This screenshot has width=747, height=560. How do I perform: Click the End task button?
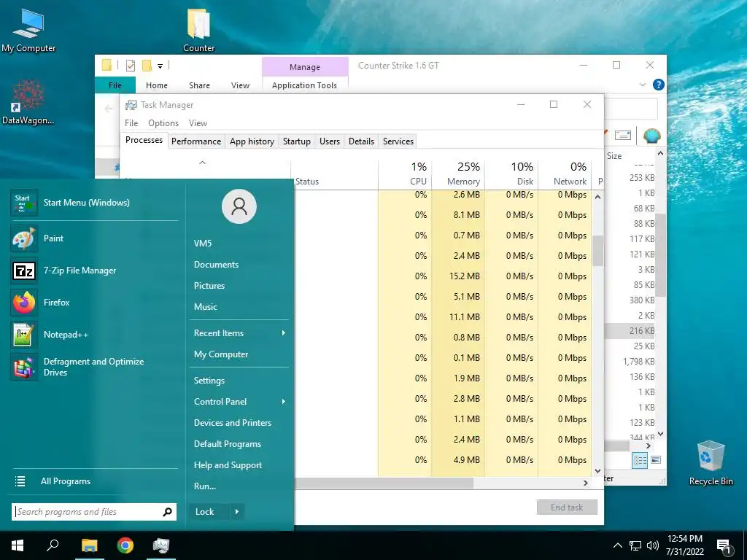(x=567, y=507)
